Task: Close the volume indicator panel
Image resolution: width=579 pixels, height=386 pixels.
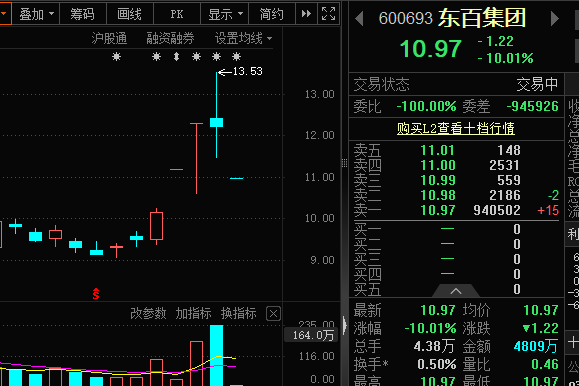Action: coord(273,314)
